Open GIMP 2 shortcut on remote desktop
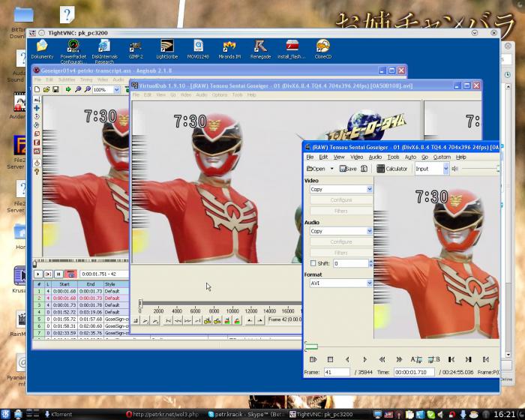Viewport: 525px width, 420px height. click(136, 49)
